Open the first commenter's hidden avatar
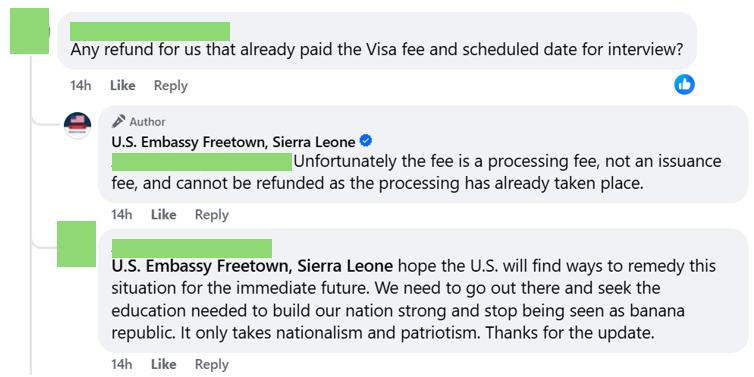Image resolution: width=754 pixels, height=377 pixels. pyautogui.click(x=29, y=31)
